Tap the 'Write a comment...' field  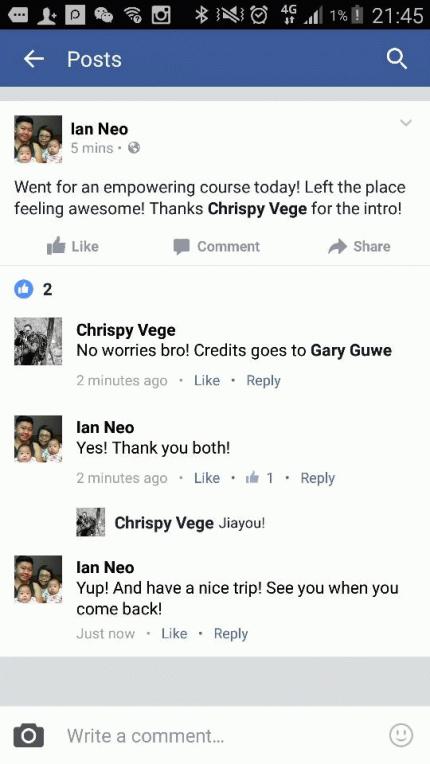(224, 735)
